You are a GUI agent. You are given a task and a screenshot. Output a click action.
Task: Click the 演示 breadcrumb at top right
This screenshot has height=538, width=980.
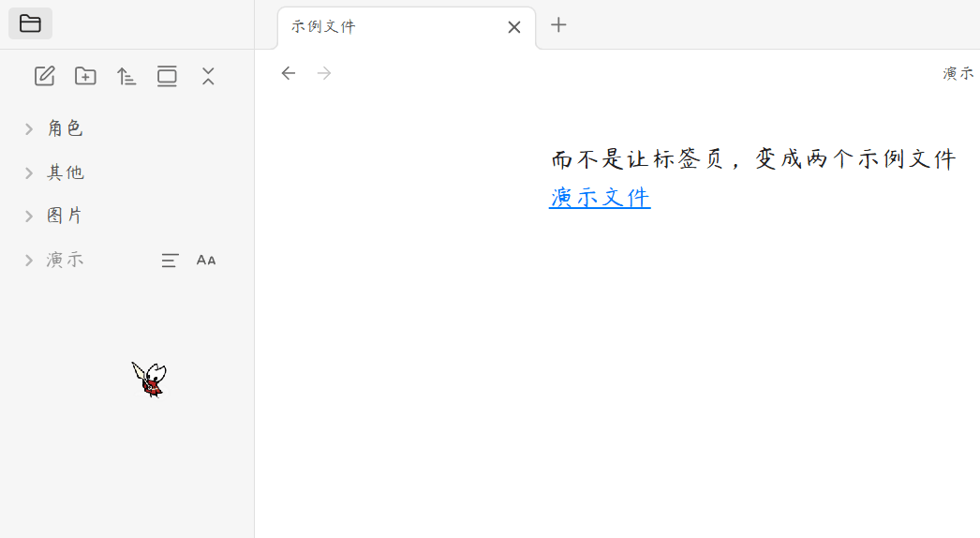958,73
